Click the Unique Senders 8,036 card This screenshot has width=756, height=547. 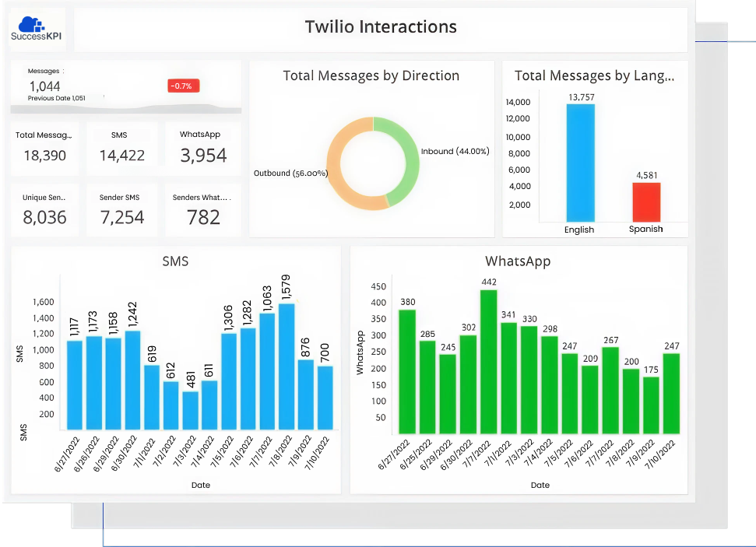pyautogui.click(x=44, y=210)
